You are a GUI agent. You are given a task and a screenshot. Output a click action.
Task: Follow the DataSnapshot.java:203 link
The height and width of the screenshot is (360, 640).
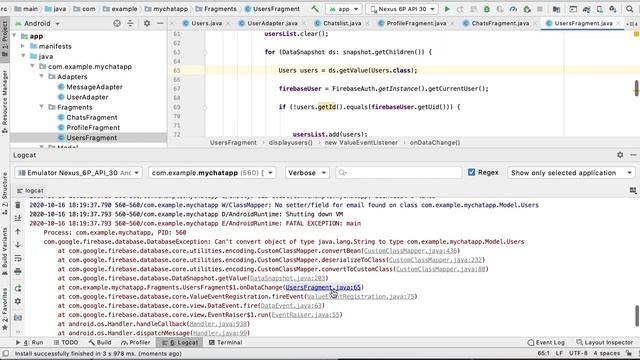(288, 278)
